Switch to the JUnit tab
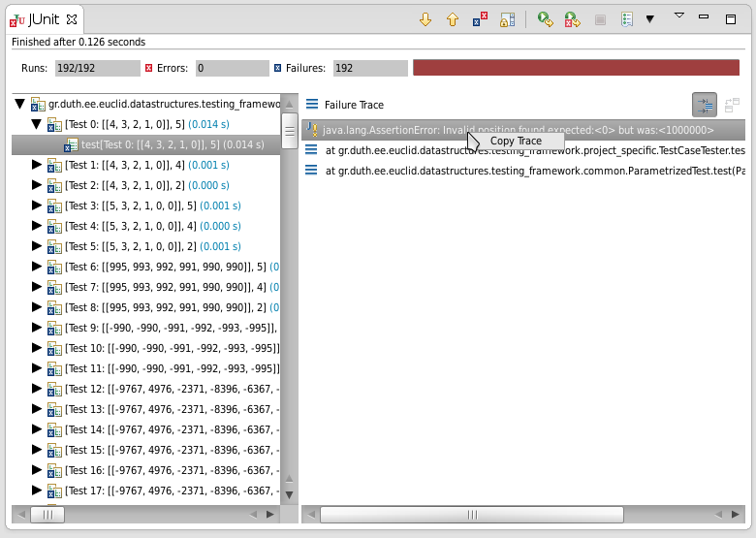The height and width of the screenshot is (538, 756). point(44,19)
